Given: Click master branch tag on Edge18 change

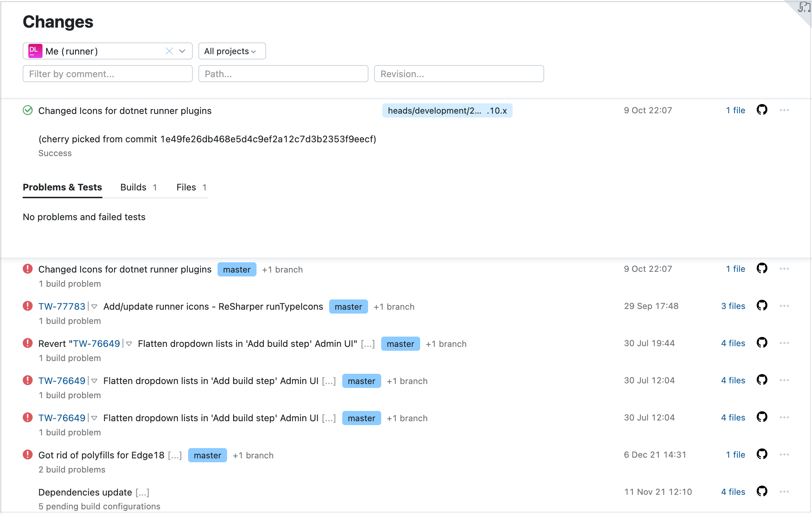Looking at the screenshot, I should 207,456.
